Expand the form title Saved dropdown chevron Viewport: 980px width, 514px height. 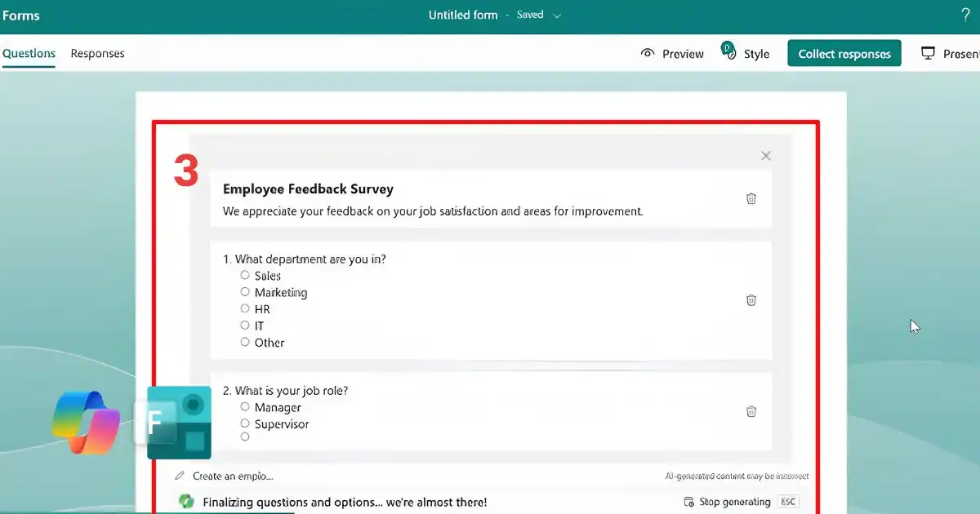(558, 16)
